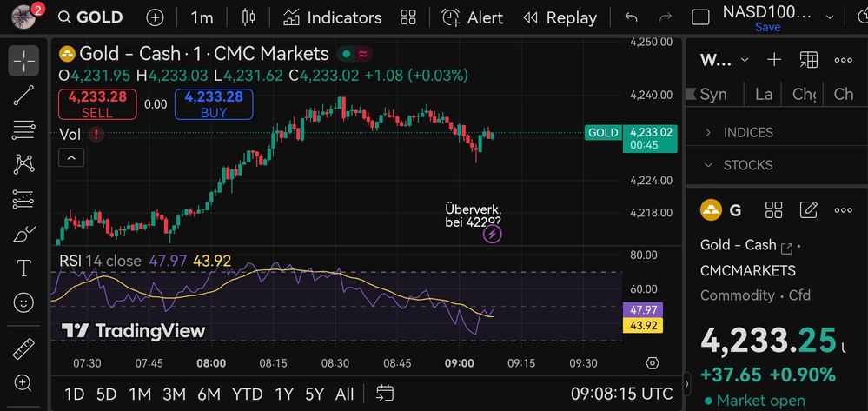Click the yellow 43.92 RSI value label
Image resolution: width=868 pixels, height=411 pixels.
[x=643, y=325]
